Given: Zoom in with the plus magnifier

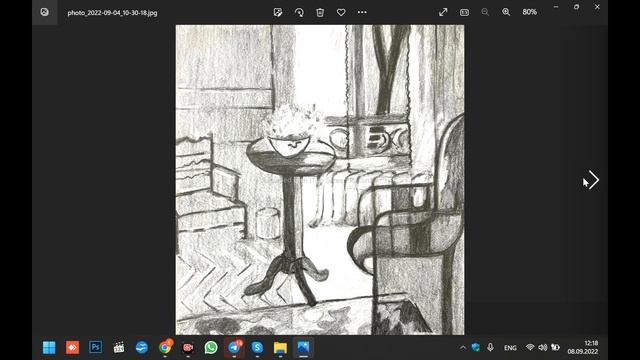Looking at the screenshot, I should pyautogui.click(x=506, y=12).
